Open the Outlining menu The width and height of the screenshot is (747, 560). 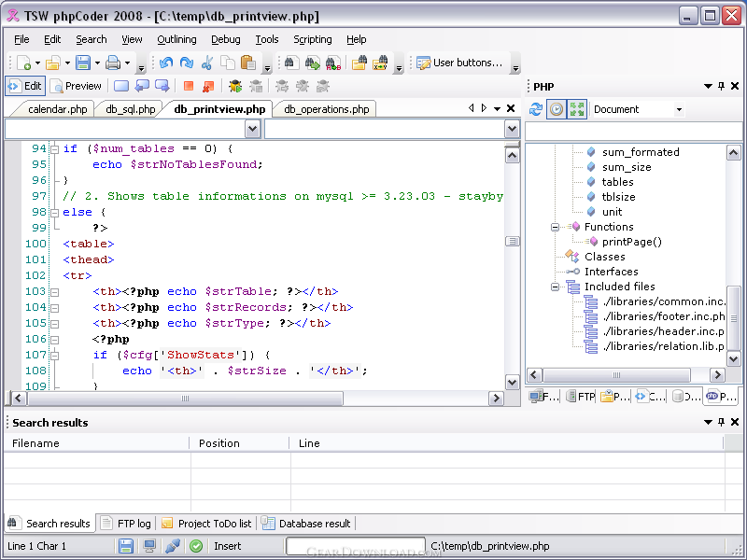pyautogui.click(x=176, y=39)
